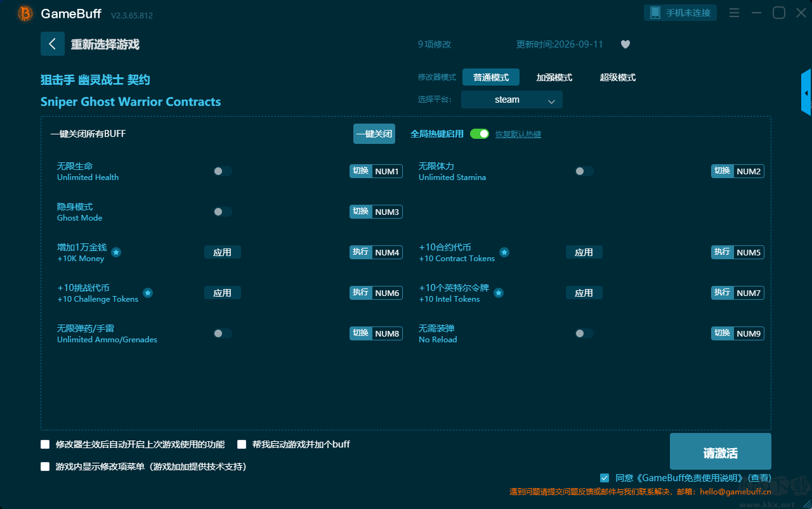Click the phone not connected button
812x509 pixels.
coord(681,13)
